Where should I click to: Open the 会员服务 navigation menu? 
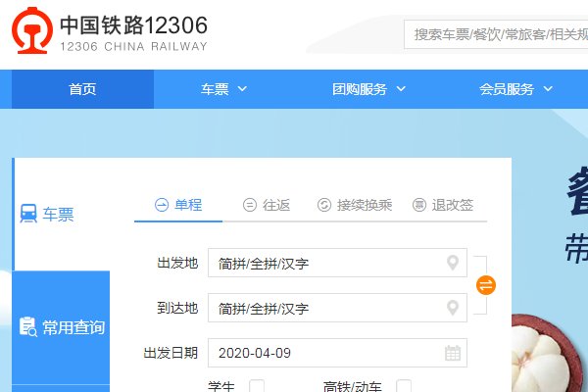[507, 89]
